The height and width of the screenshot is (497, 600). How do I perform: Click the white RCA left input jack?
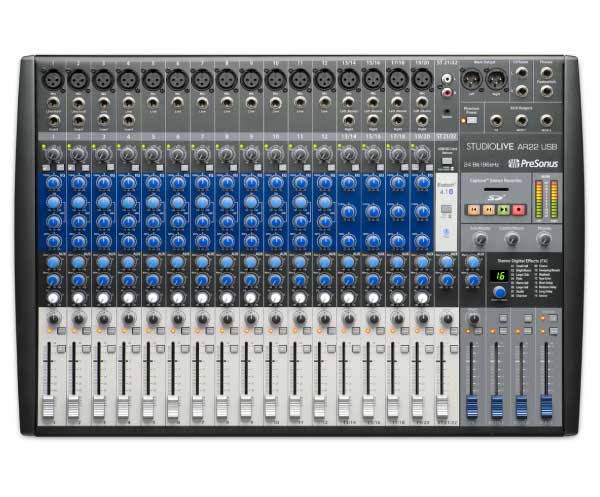447,79
